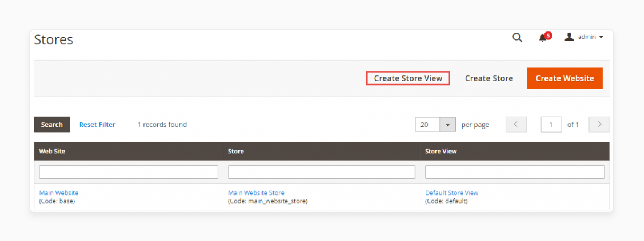Click the Create Store button
The width and height of the screenshot is (644, 241).
[489, 78]
